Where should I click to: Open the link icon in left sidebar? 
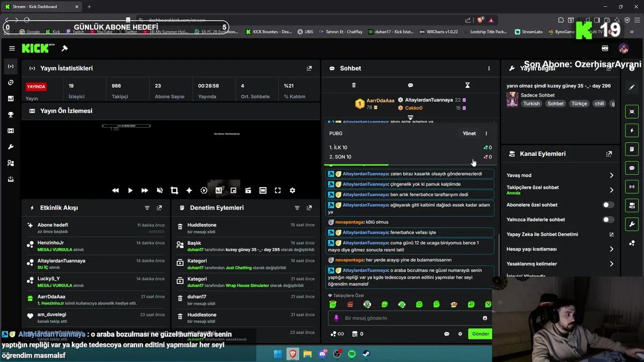pos(11,82)
